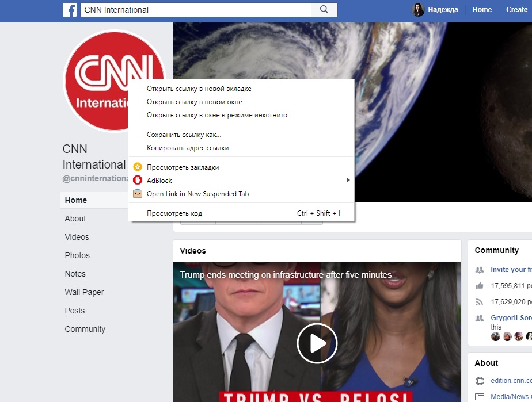This screenshot has height=402, width=532.
Task: Go to the Videos sidebar tab
Action: point(77,237)
